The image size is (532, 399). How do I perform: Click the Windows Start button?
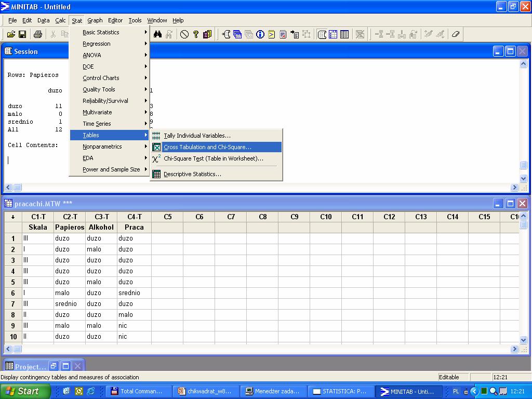pyautogui.click(x=25, y=391)
